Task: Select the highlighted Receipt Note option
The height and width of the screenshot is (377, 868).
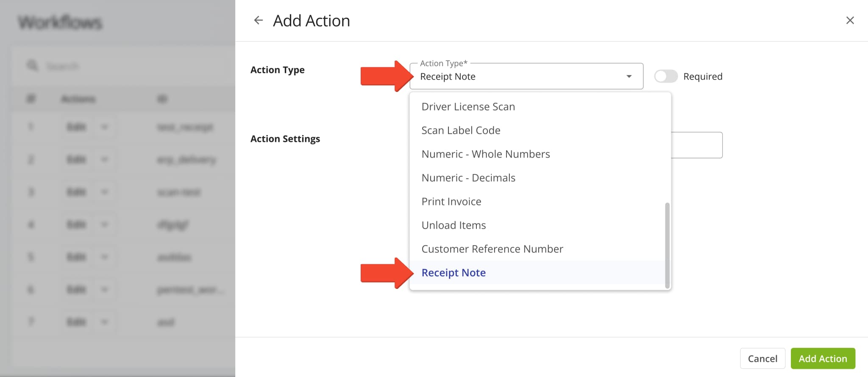Action: (453, 273)
